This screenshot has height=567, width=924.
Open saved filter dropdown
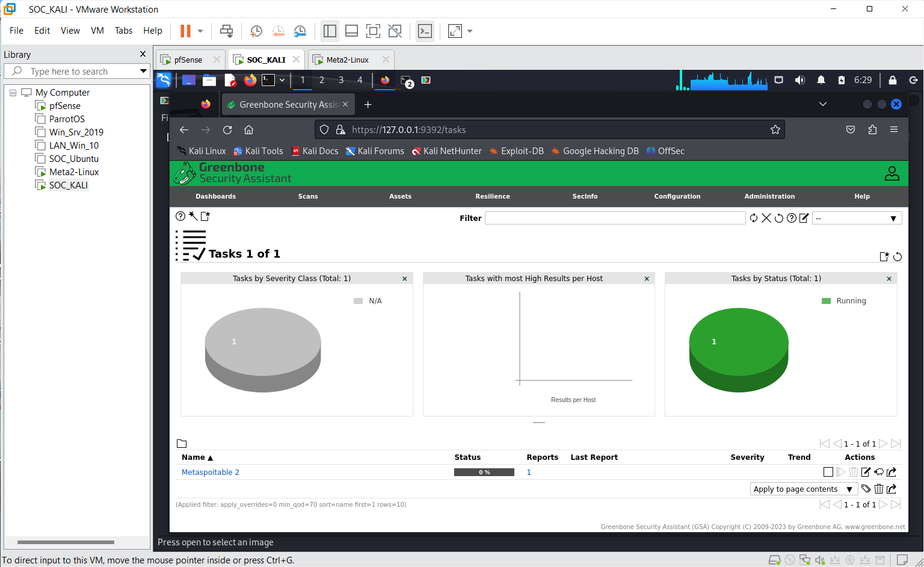pyautogui.click(x=857, y=218)
